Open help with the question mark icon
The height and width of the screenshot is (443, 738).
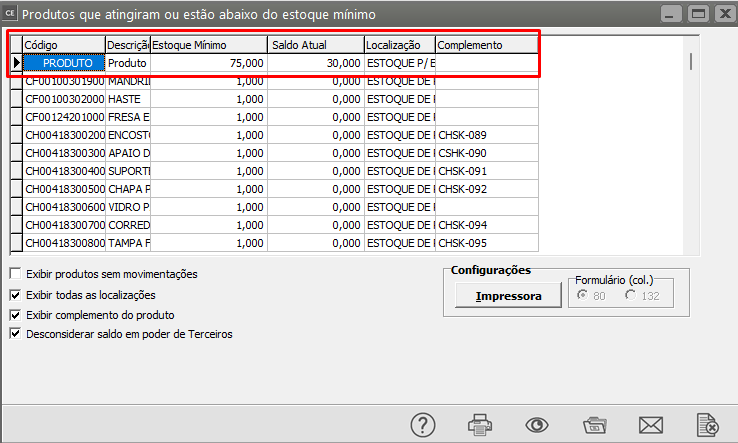pos(424,424)
